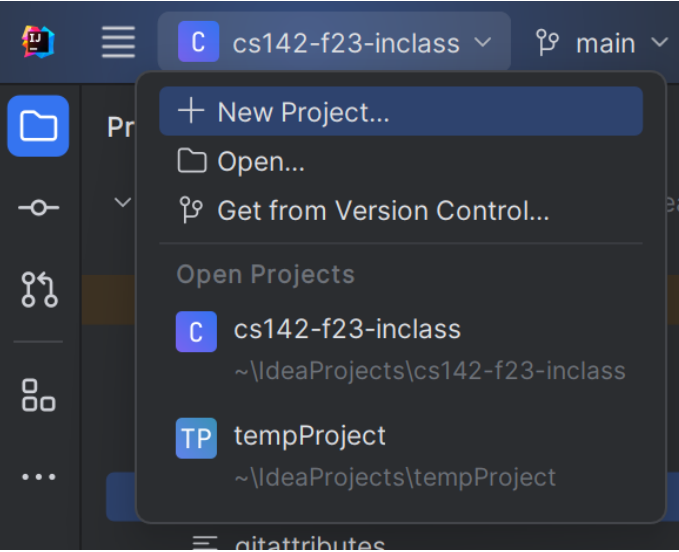Screen dimensions: 679x552
Task: Select New Project... menu item
Action: click(x=401, y=111)
